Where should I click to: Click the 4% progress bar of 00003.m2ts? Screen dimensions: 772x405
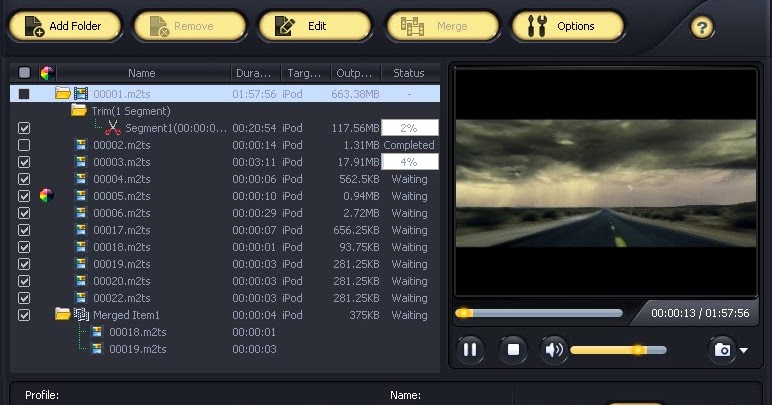tap(410, 162)
